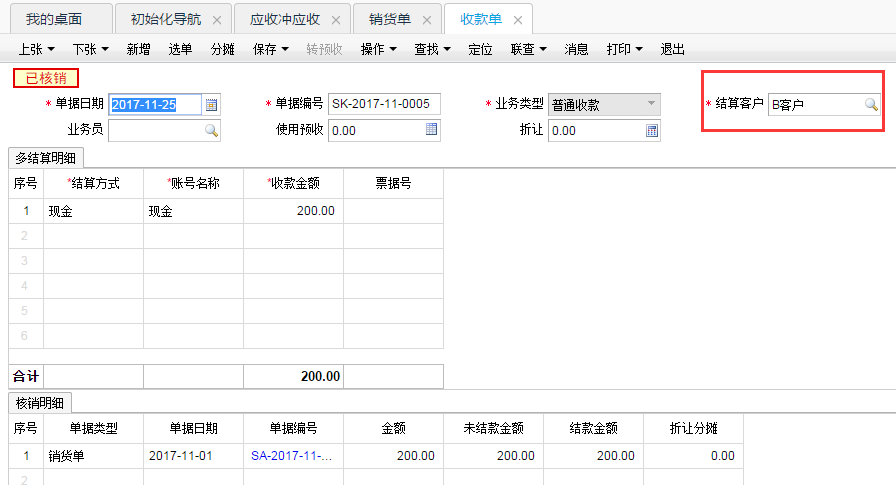Click 退出 in the toolbar
Viewport: 896px width, 485px height.
click(673, 49)
